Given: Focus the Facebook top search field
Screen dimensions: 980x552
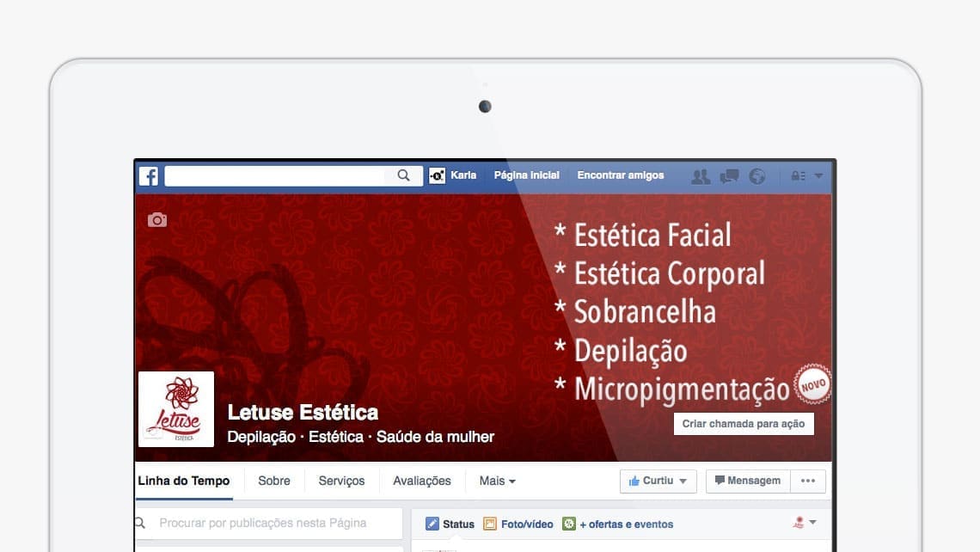Looking at the screenshot, I should (x=294, y=176).
